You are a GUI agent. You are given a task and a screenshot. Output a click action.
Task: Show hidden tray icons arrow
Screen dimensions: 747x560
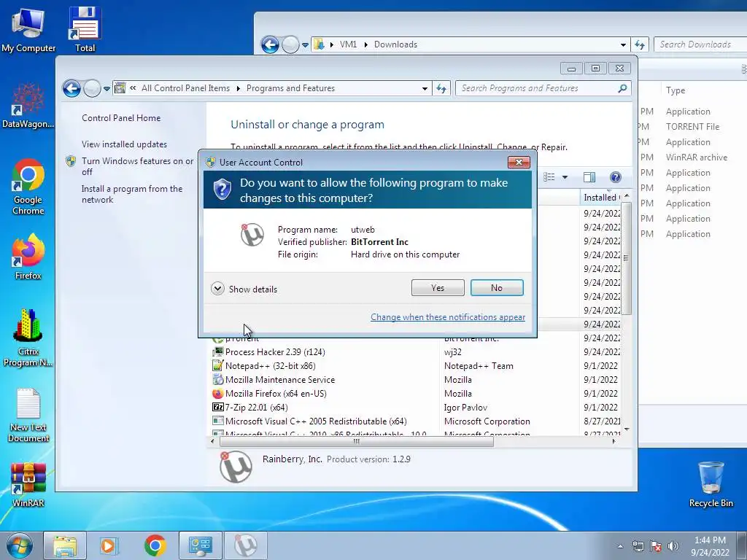[620, 546]
